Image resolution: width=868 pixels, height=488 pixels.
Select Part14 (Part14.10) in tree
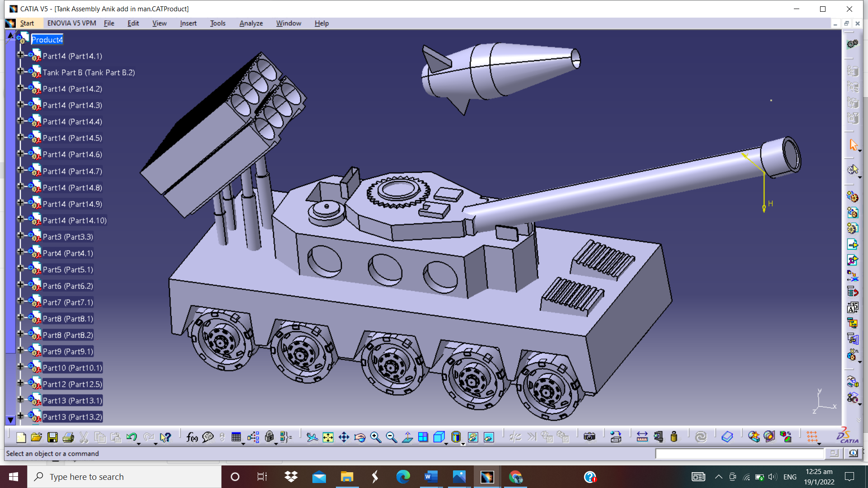pyautogui.click(x=75, y=221)
